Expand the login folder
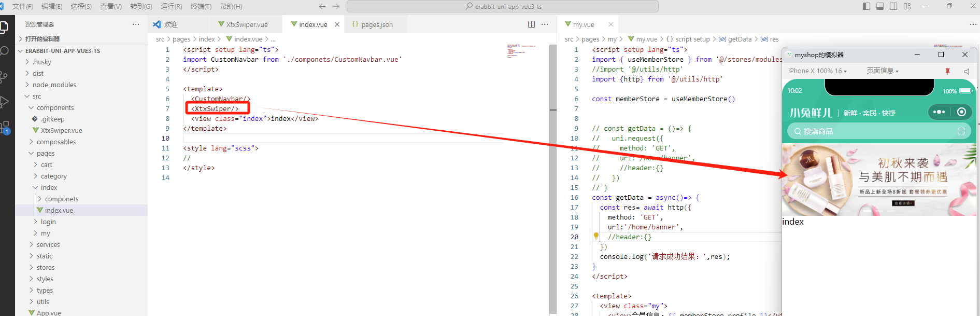Image resolution: width=980 pixels, height=316 pixels. (81, 222)
